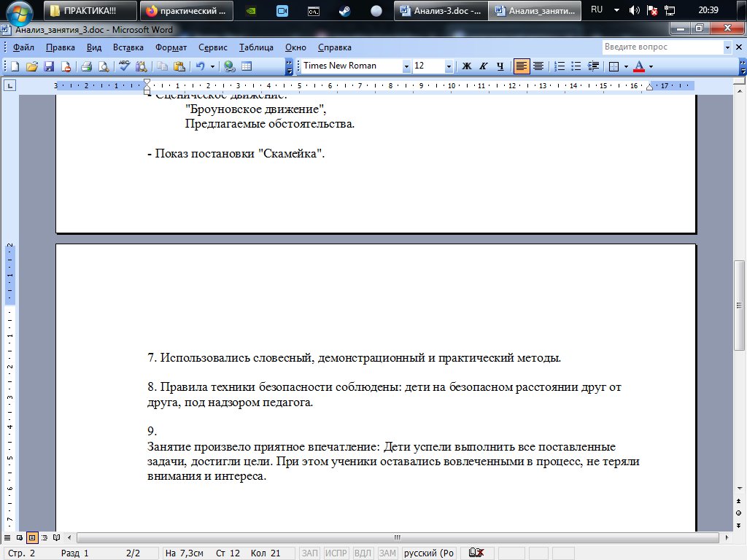Switch to the Firefox taskbar window

tap(187, 10)
